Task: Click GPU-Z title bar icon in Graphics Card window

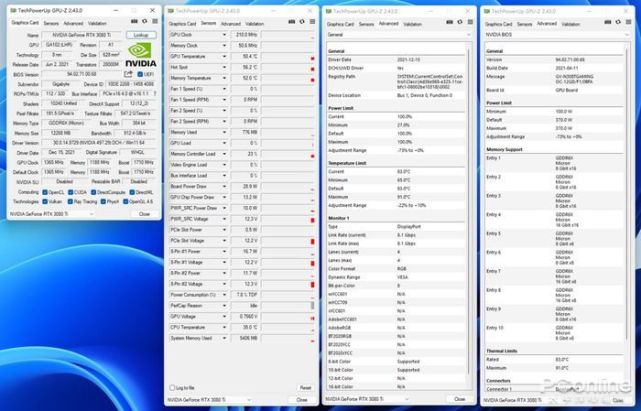Action: pyautogui.click(x=13, y=10)
